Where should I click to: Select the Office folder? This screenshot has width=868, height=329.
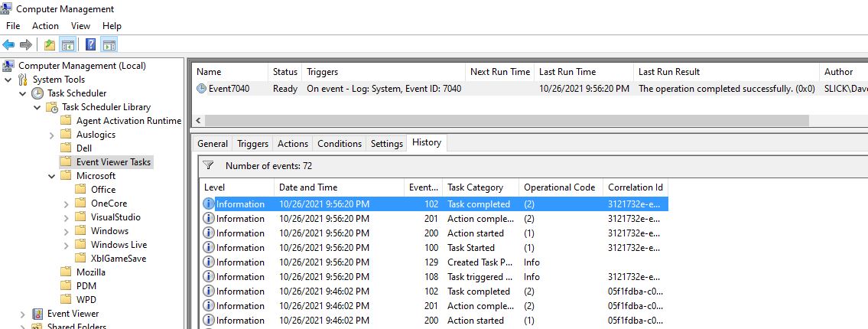tap(103, 190)
